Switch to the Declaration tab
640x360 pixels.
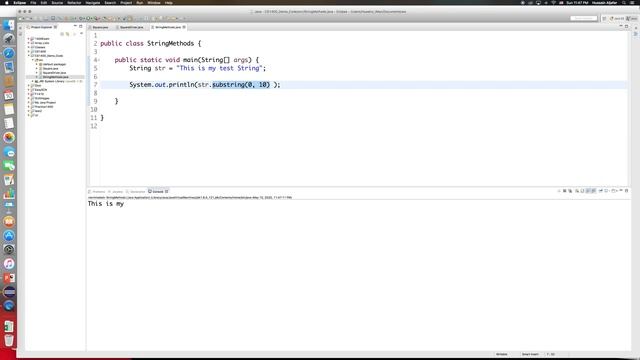click(136, 191)
